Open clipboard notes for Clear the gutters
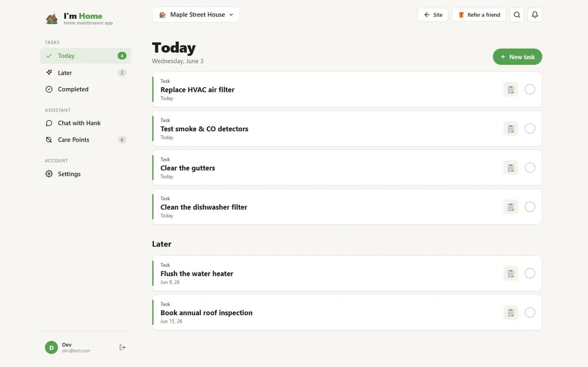 [510, 168]
